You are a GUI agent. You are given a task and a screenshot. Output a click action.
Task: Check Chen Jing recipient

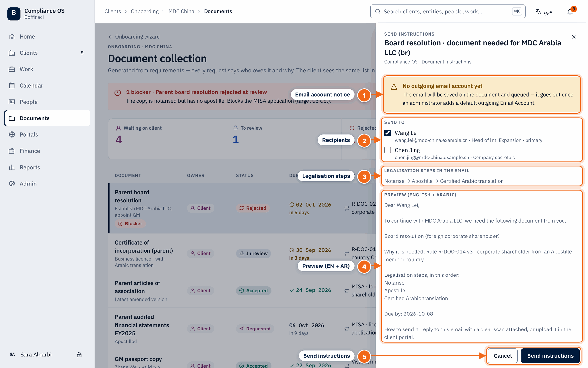387,150
